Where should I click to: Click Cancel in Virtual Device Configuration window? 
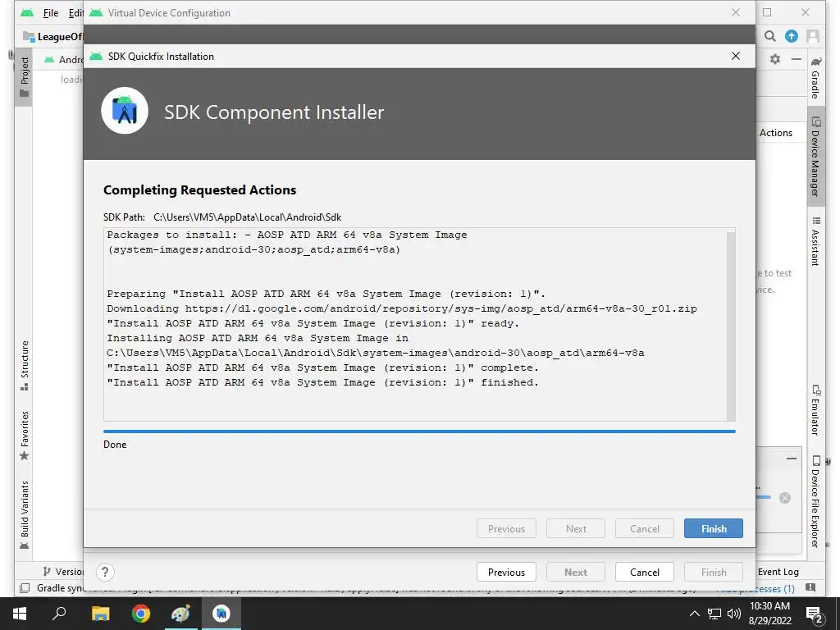click(x=645, y=572)
